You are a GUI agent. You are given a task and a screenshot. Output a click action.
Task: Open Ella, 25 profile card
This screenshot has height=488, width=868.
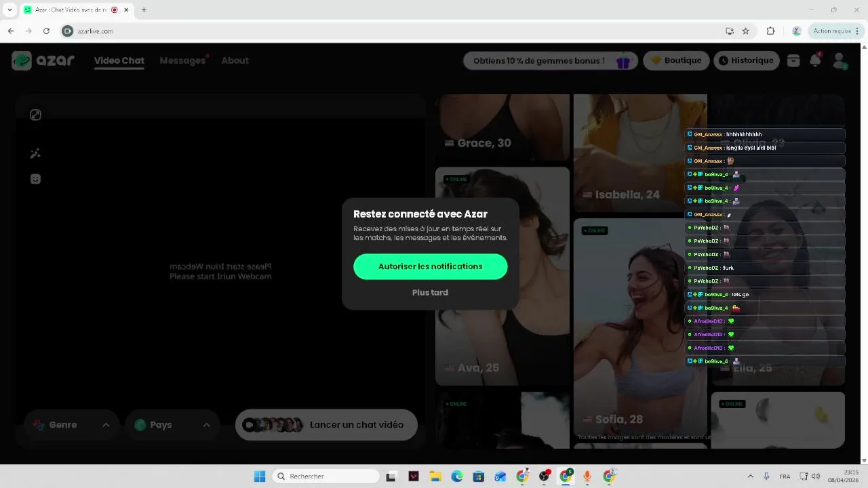pos(778,276)
